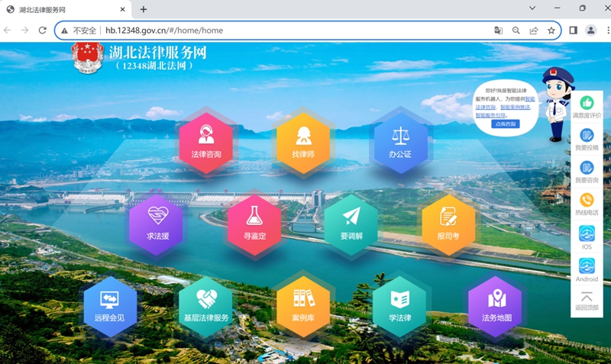Open the 要调解 paper plane icon
Viewport: 611px width, 364px height.
351,223
